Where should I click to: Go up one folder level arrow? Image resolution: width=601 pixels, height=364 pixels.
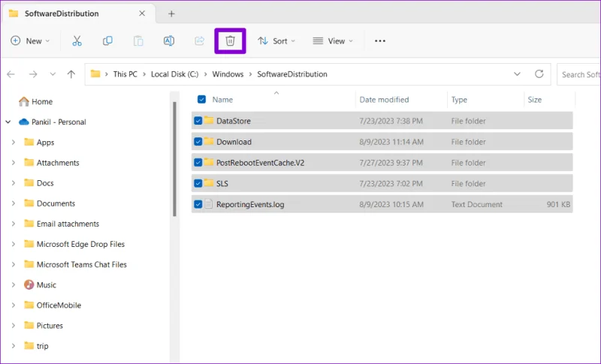[71, 74]
